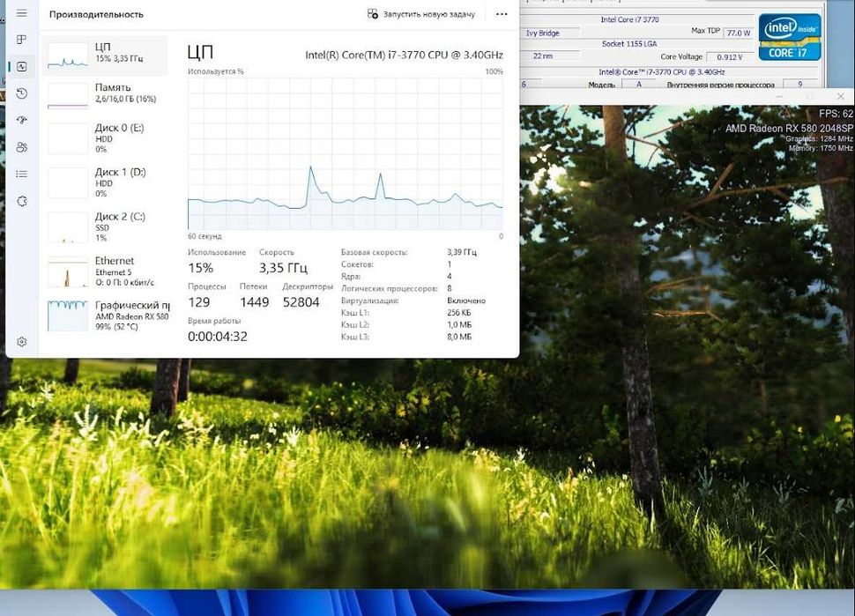The height and width of the screenshot is (616, 855).
Task: Click the GPU mini usage graph thumbnail
Action: 68,315
